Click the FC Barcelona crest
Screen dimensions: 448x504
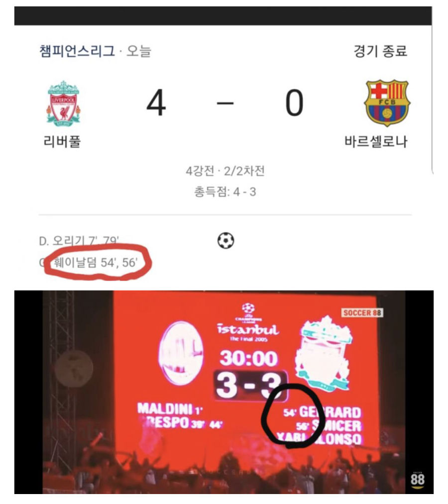point(387,103)
